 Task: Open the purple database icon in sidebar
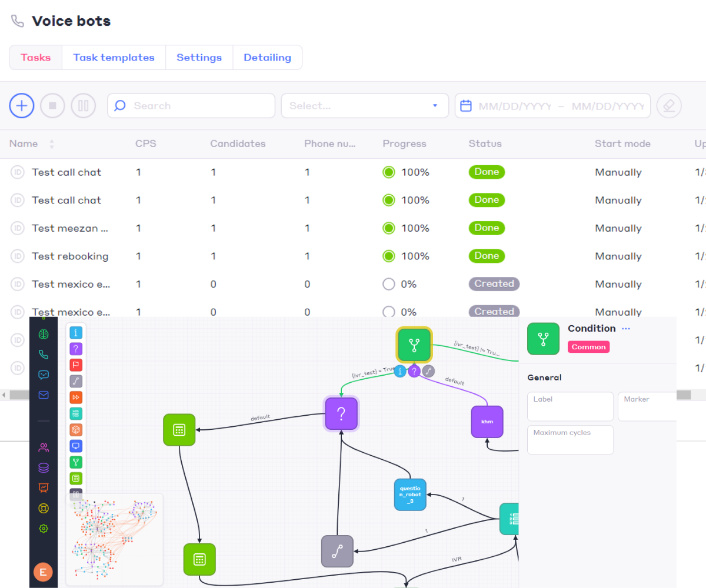44,468
